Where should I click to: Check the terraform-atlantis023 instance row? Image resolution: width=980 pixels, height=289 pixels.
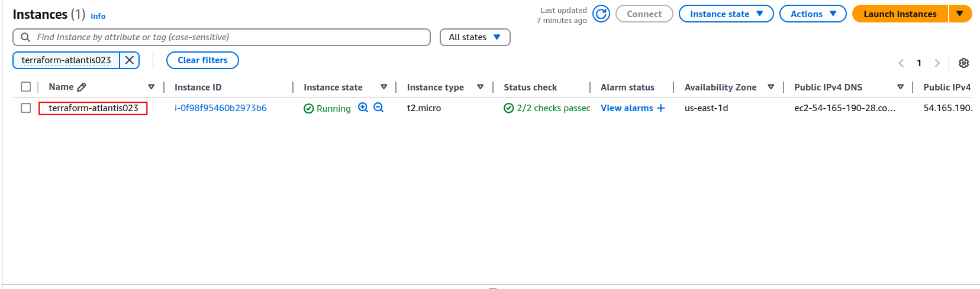(25, 108)
